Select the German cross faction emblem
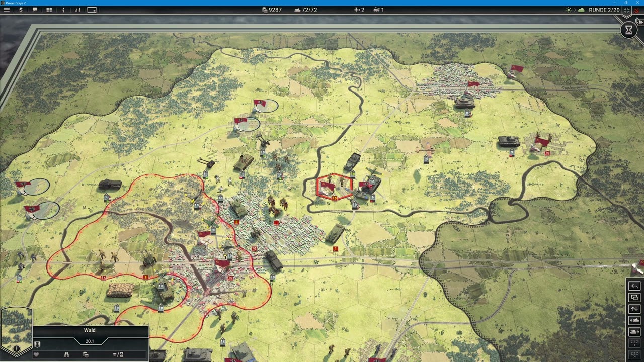This screenshot has height=362, width=644. click(x=627, y=11)
